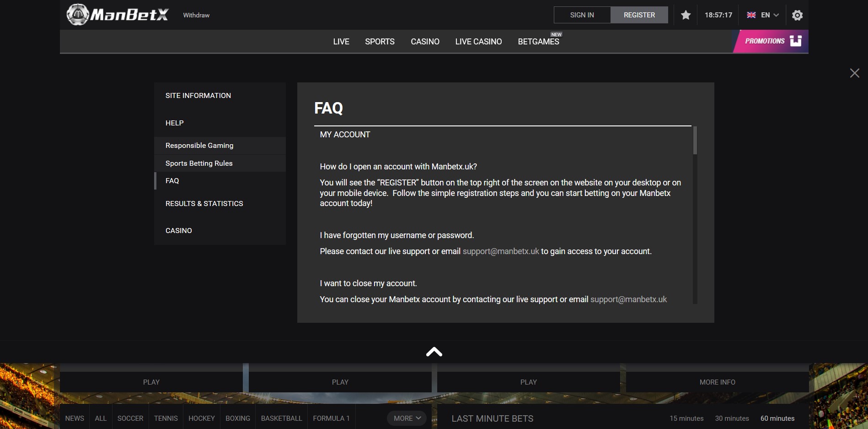Select the TENNIS tab

coord(166,418)
